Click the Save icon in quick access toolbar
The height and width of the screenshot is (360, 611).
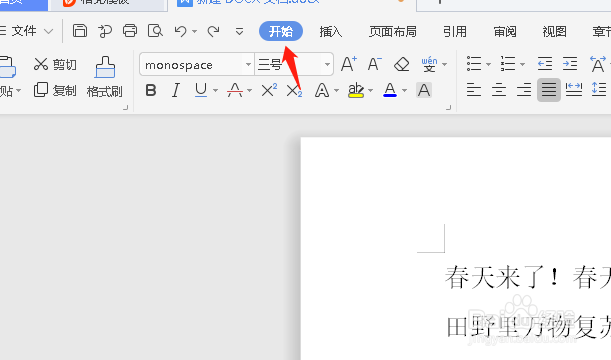coord(80,30)
